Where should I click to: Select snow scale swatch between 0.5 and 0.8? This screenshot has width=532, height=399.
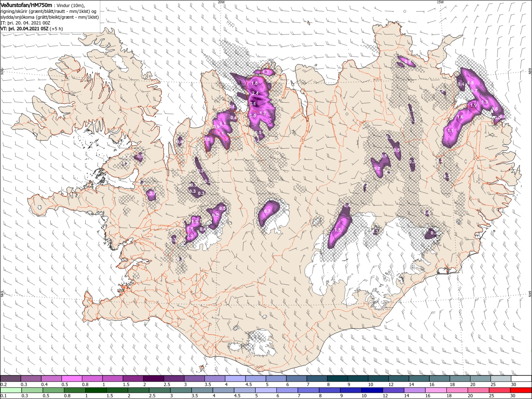71,379
